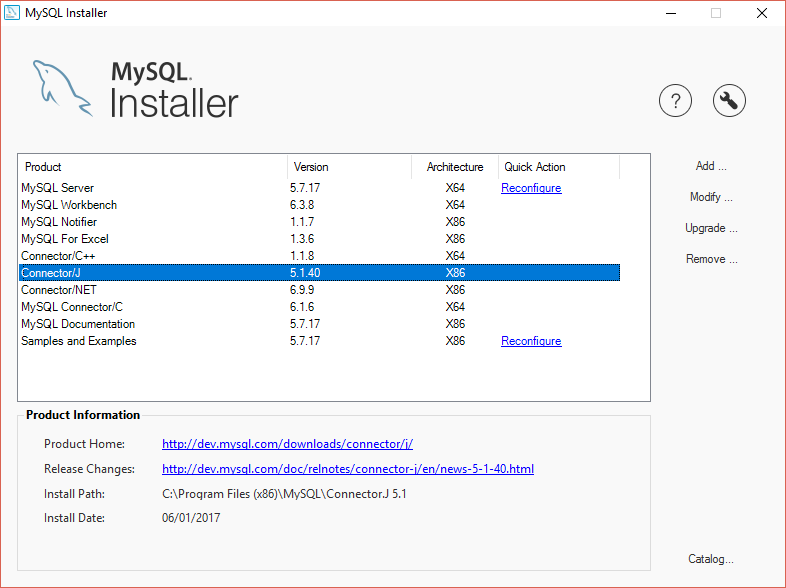786x588 pixels.
Task: Click the MySQL Installer title bar icon
Action: (12, 13)
